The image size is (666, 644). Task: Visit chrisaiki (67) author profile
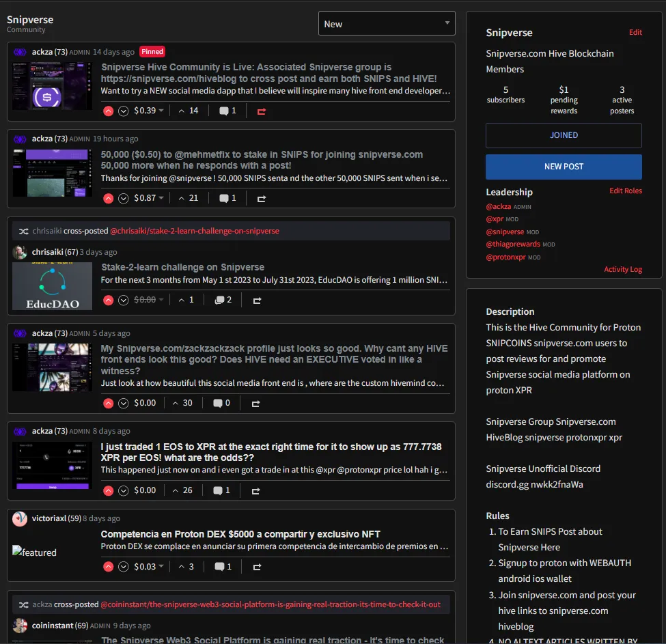coord(55,252)
